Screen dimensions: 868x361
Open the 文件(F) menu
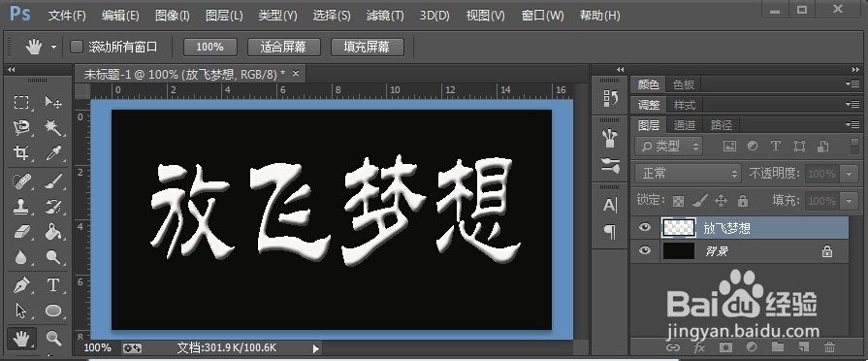(67, 16)
